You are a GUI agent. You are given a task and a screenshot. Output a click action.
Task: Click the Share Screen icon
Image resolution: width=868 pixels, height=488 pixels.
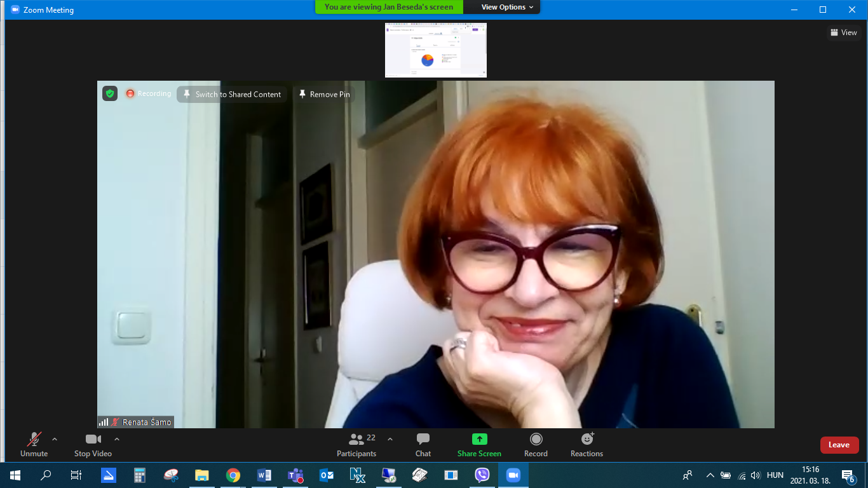click(x=479, y=440)
